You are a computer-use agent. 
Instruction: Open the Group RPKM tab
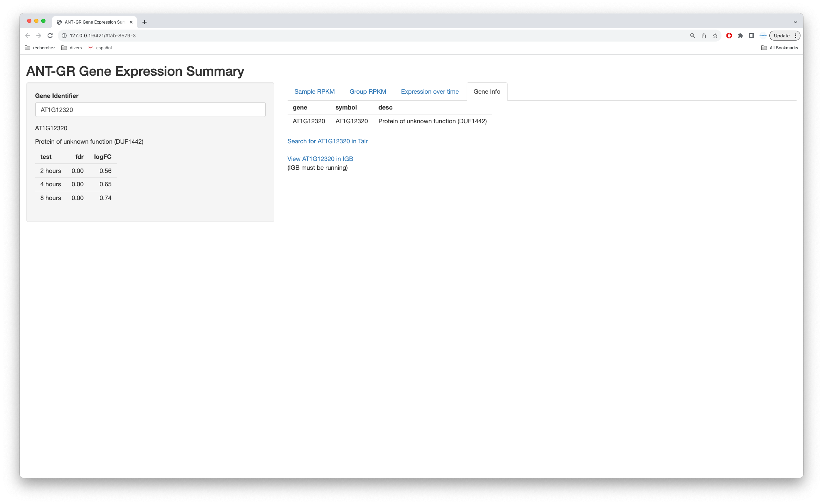368,92
